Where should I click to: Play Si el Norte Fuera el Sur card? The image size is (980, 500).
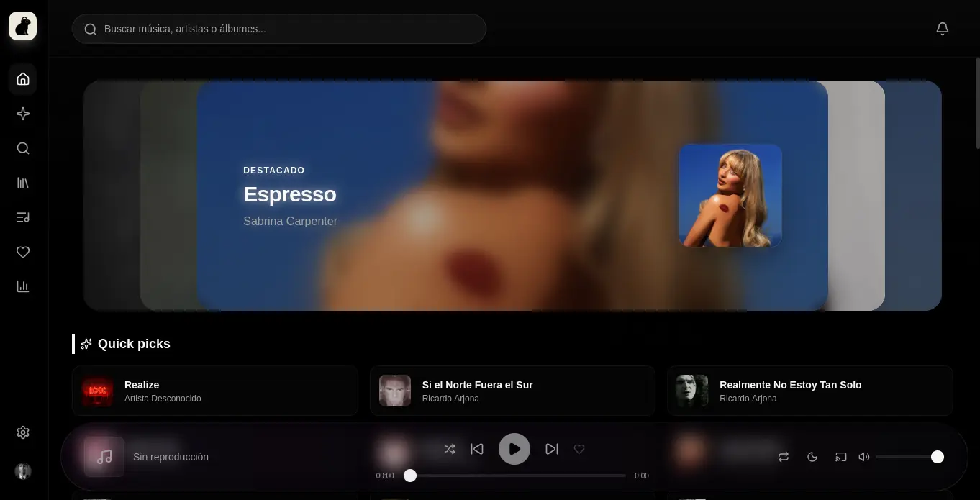512,391
